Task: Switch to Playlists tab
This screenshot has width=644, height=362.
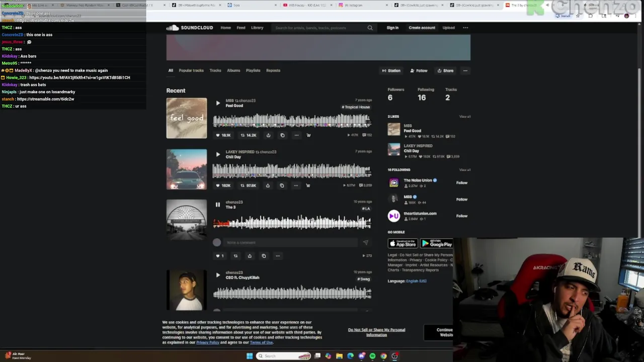Action: click(253, 70)
